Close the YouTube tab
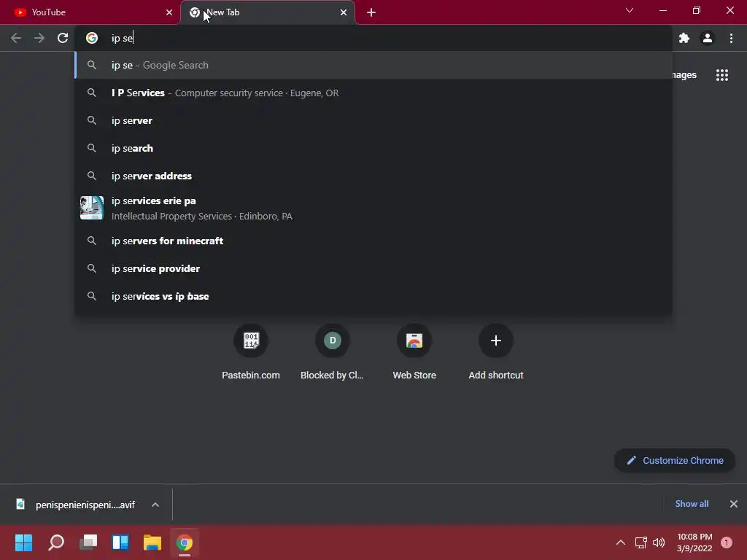This screenshot has width=747, height=560. click(169, 12)
